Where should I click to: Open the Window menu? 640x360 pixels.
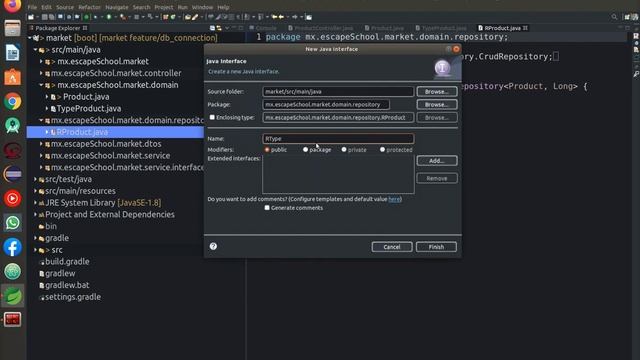(x=202, y=7)
